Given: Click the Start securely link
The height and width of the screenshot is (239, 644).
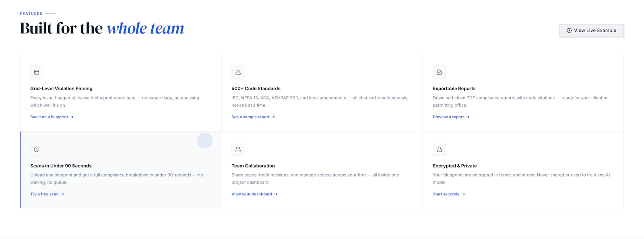Looking at the screenshot, I should [449, 194].
